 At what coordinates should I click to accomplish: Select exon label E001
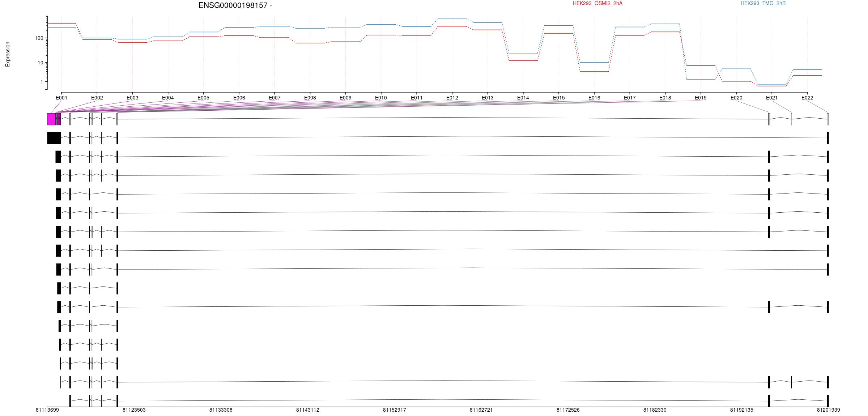(x=61, y=98)
